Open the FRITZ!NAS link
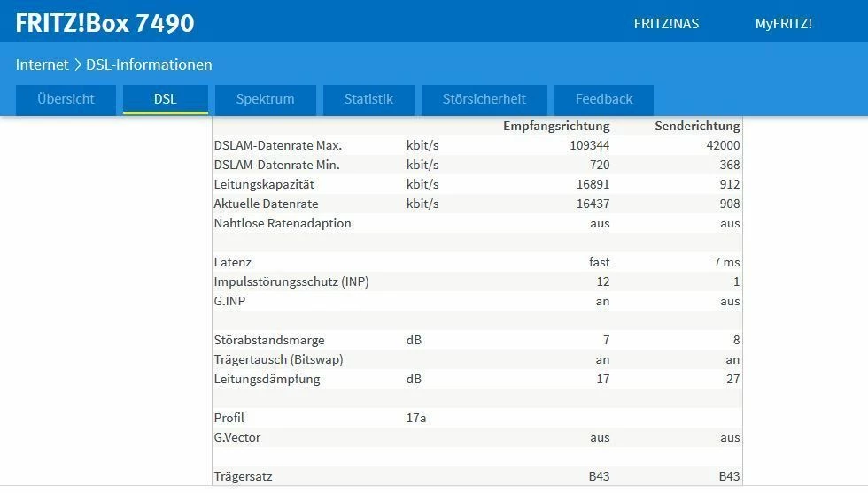The image size is (868, 493). coord(666,24)
